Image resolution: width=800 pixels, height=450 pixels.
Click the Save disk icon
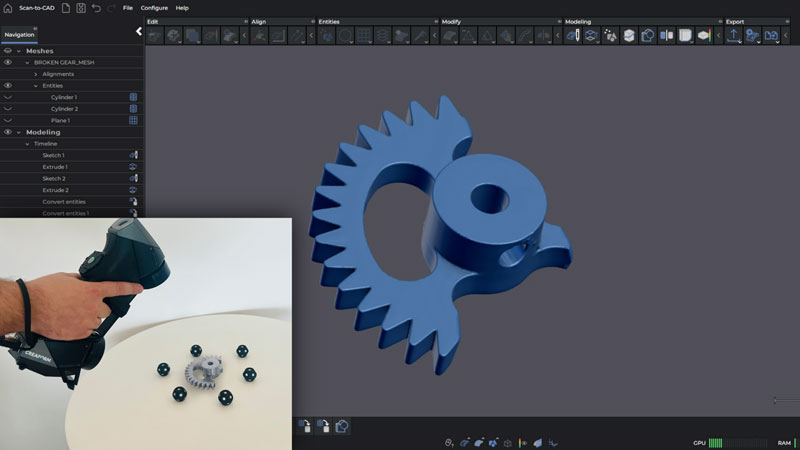tap(79, 7)
